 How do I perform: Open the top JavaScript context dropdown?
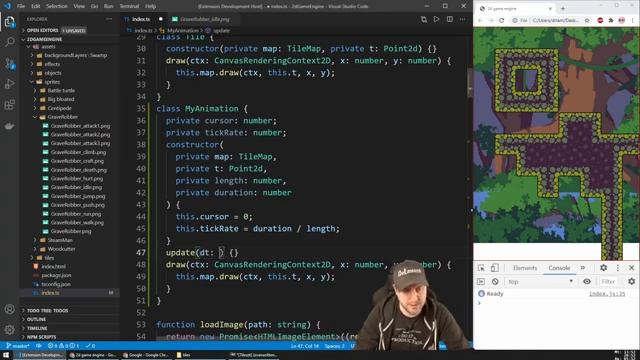pos(540,282)
